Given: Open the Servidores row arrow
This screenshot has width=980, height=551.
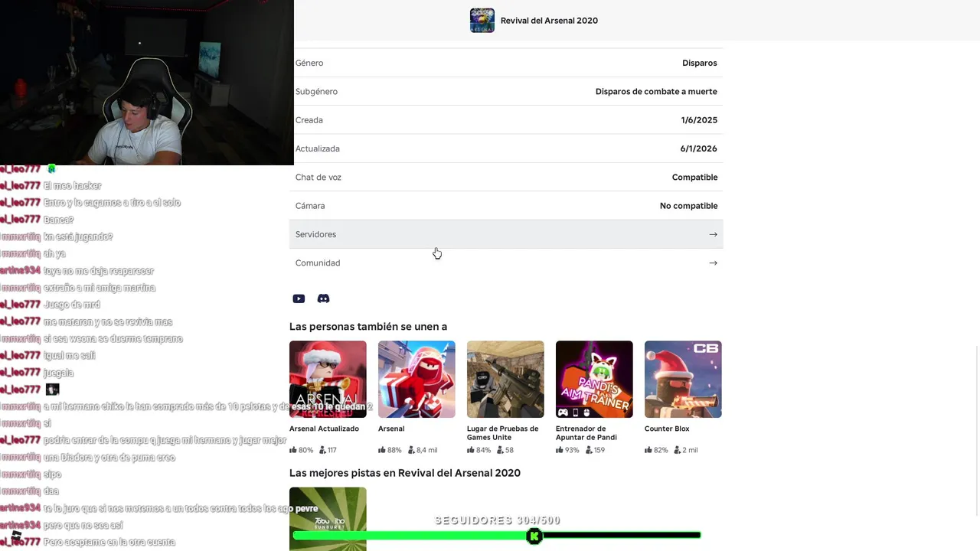Looking at the screenshot, I should (713, 234).
